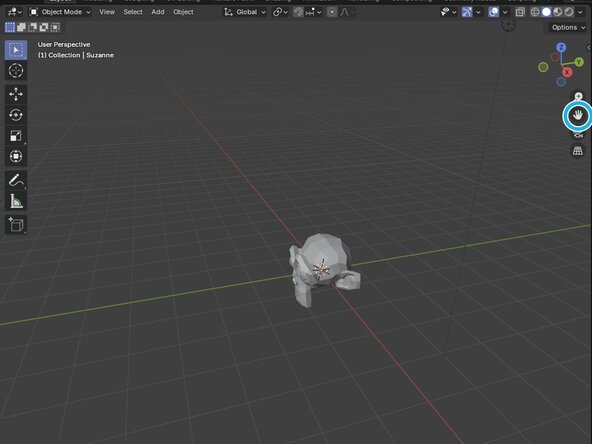Open the Options popover
The image size is (592, 444).
(x=568, y=27)
